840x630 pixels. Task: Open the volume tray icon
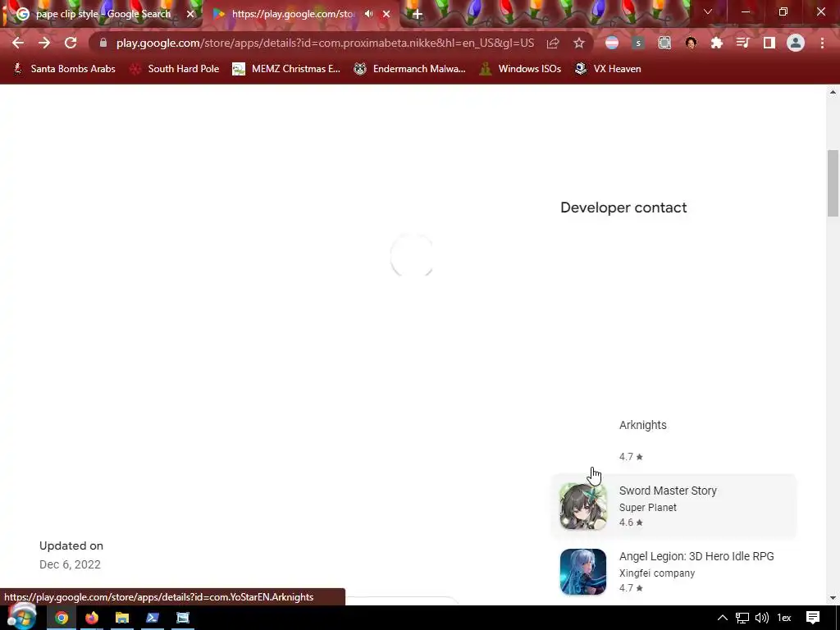point(761,618)
